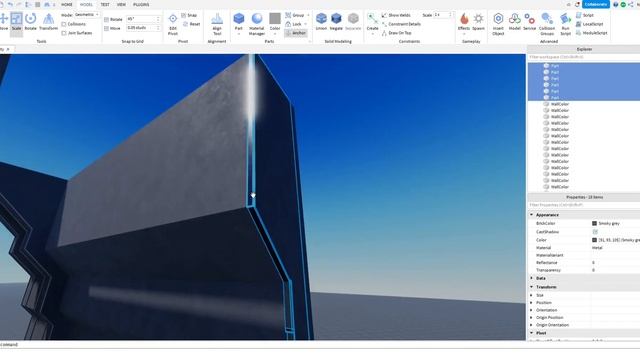Click the Reset pivot icon

tap(186, 24)
